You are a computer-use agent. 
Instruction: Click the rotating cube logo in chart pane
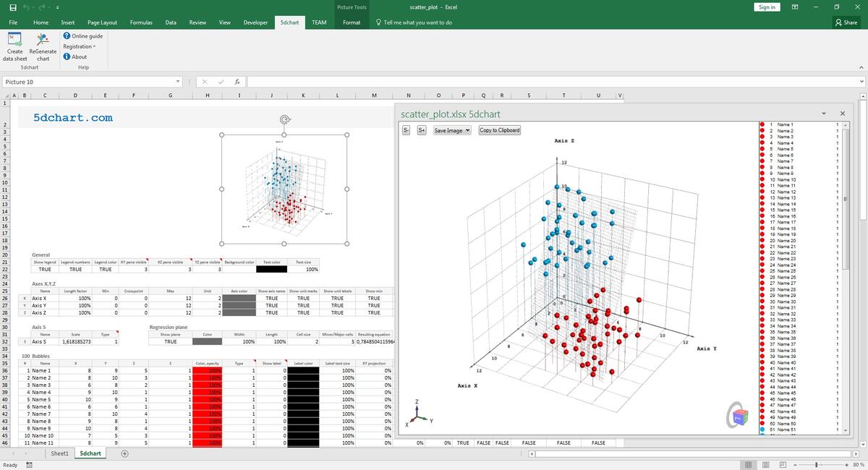click(739, 416)
